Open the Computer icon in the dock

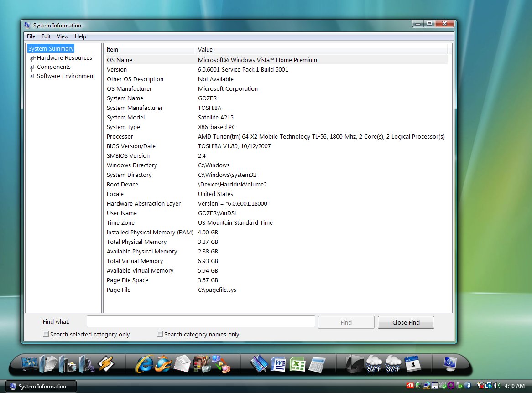30,364
